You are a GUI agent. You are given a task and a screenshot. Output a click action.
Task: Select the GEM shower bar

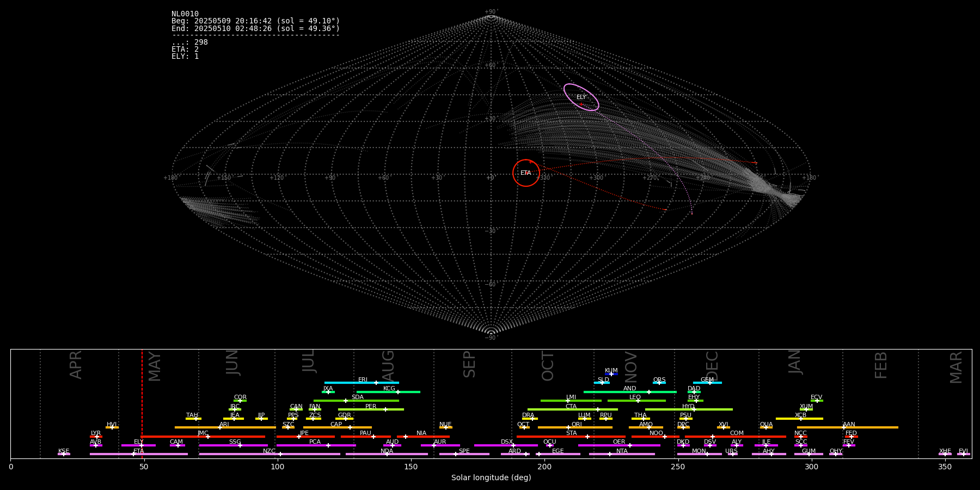(x=707, y=383)
